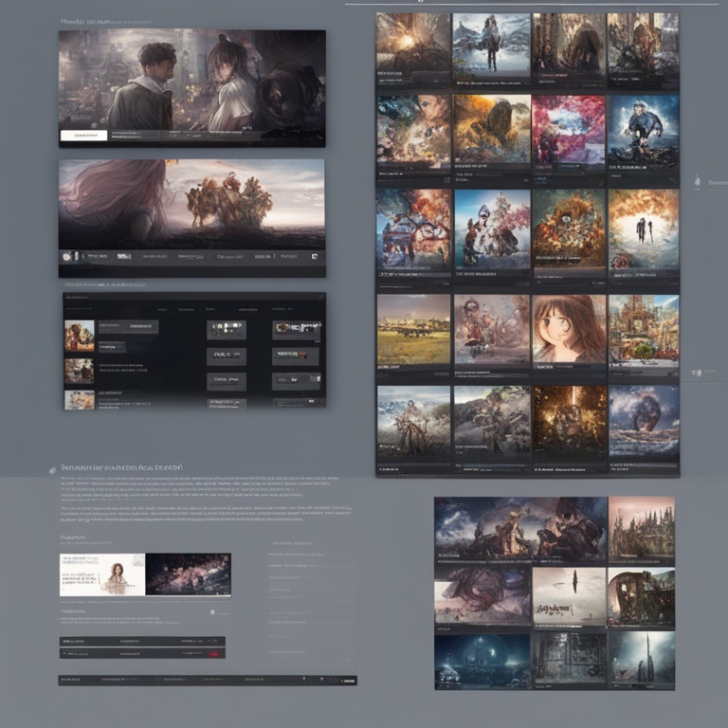728x728 pixels.
Task: Click the small icon right of the cathedral artwork
Action: point(697,373)
